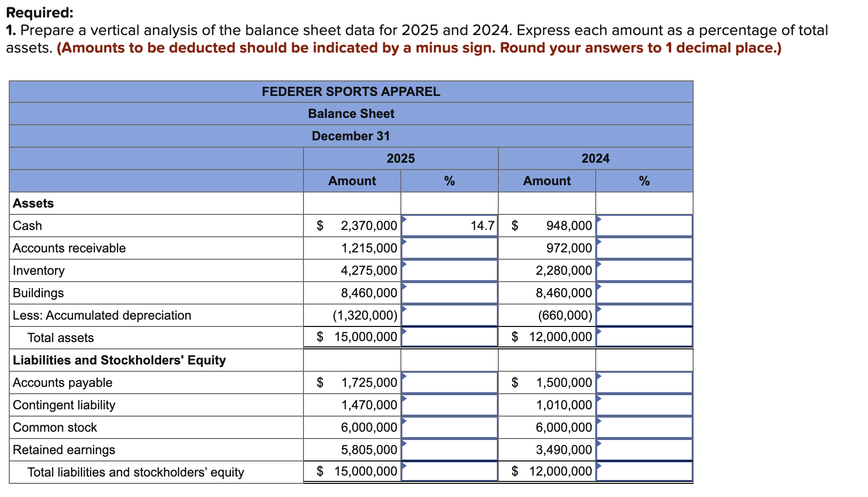Select the "Cash" row label
Screen dimensions: 868x497
(27, 226)
